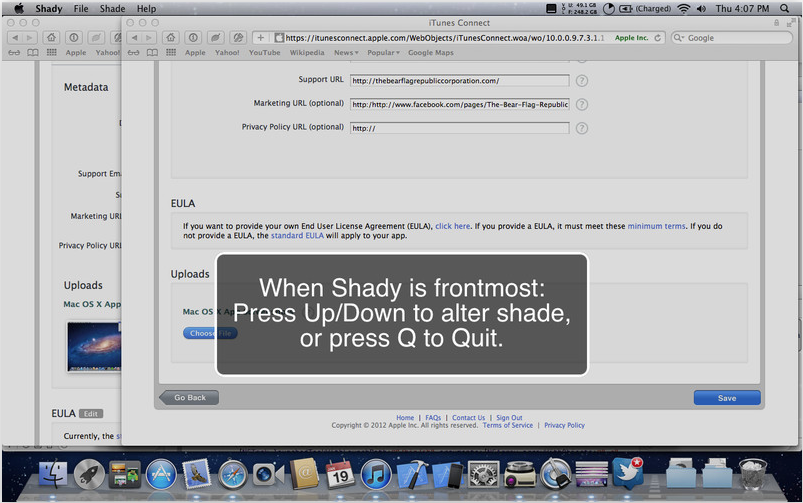The width and height of the screenshot is (803, 503).
Task: Open help for the Privacy Policy URL field
Action: pyautogui.click(x=582, y=128)
